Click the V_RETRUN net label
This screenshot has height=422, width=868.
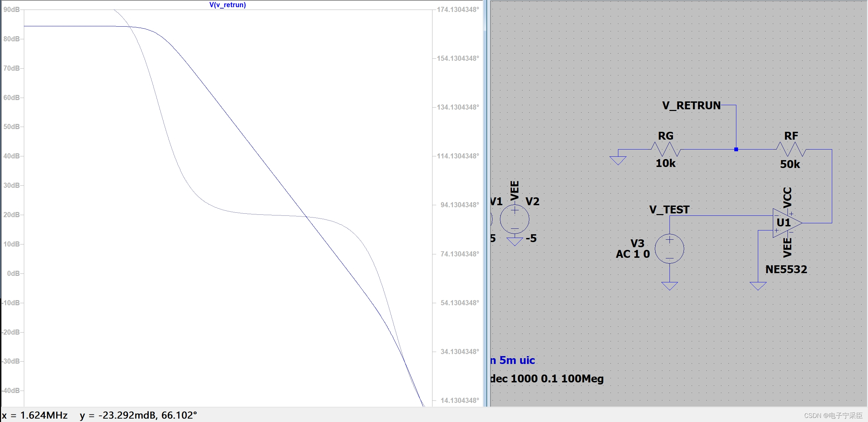coord(691,105)
